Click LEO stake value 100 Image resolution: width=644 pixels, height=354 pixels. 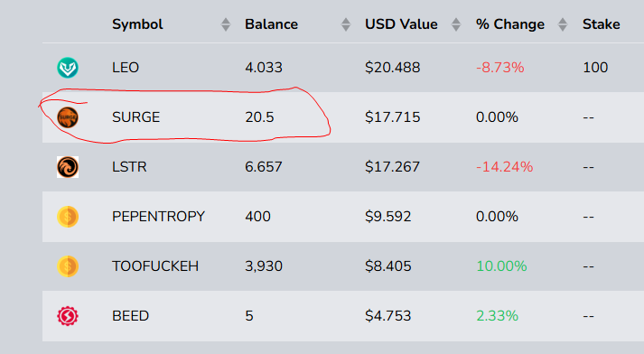pyautogui.click(x=595, y=68)
